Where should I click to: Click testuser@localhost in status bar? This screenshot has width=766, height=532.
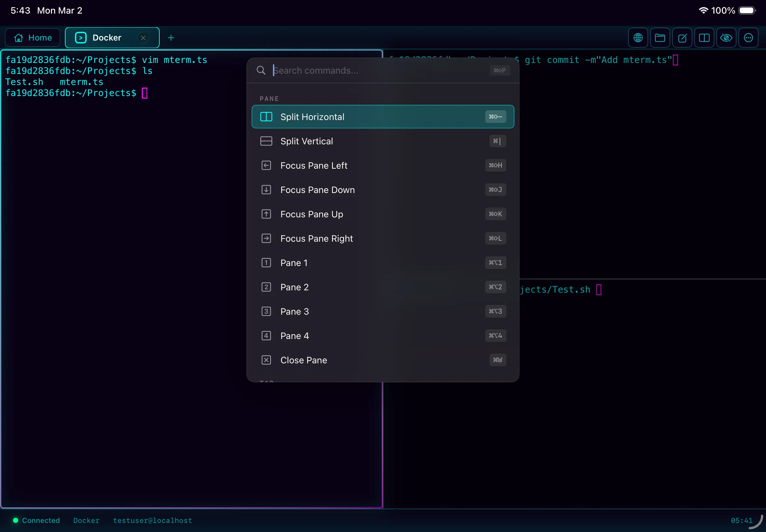(153, 520)
